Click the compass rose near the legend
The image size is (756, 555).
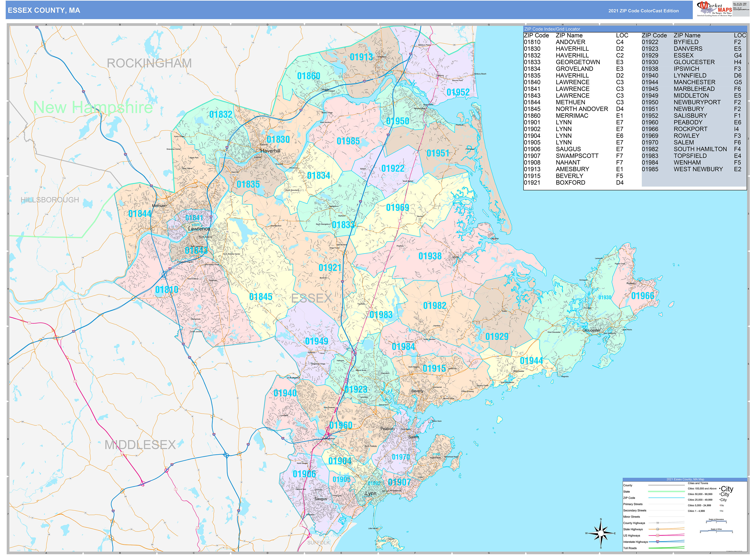click(601, 533)
